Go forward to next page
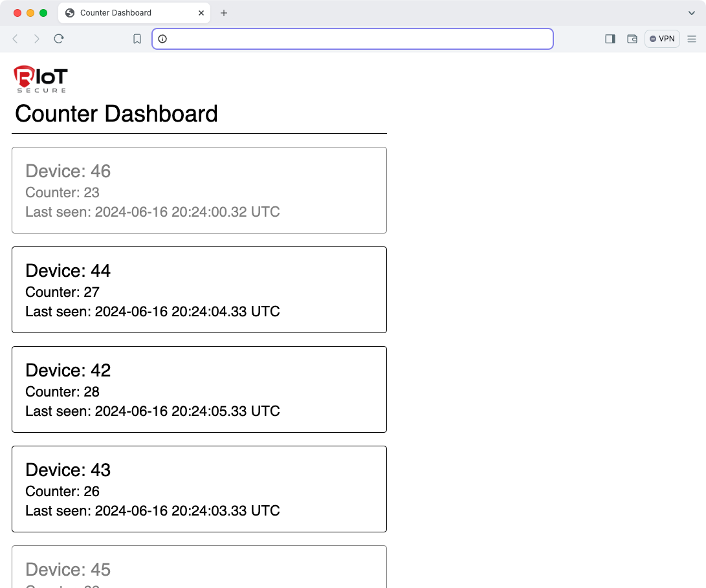Screen dimensions: 706x588 coord(37,39)
